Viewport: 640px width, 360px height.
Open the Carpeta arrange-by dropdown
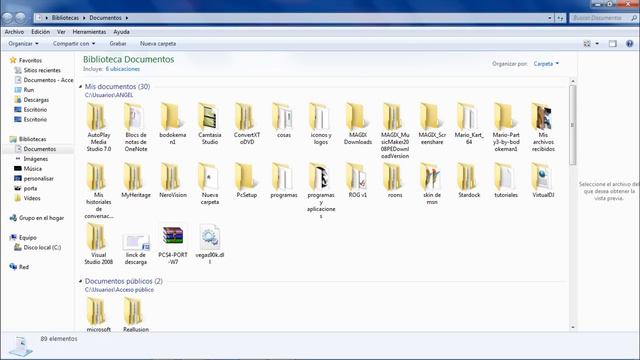point(546,64)
